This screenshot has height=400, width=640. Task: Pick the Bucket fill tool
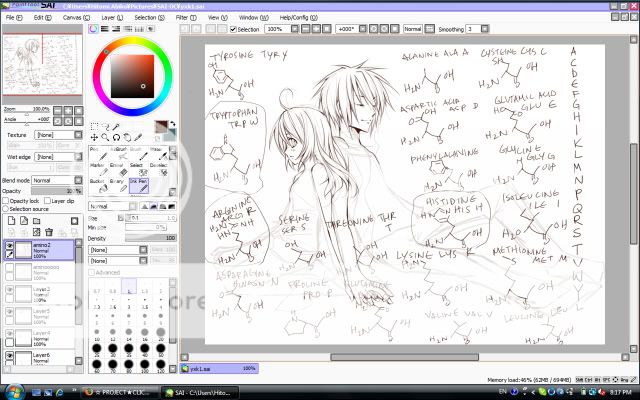[x=97, y=185]
